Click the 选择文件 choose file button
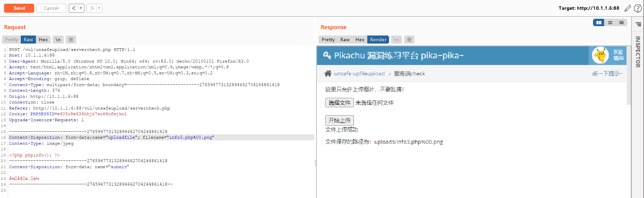 (339, 103)
